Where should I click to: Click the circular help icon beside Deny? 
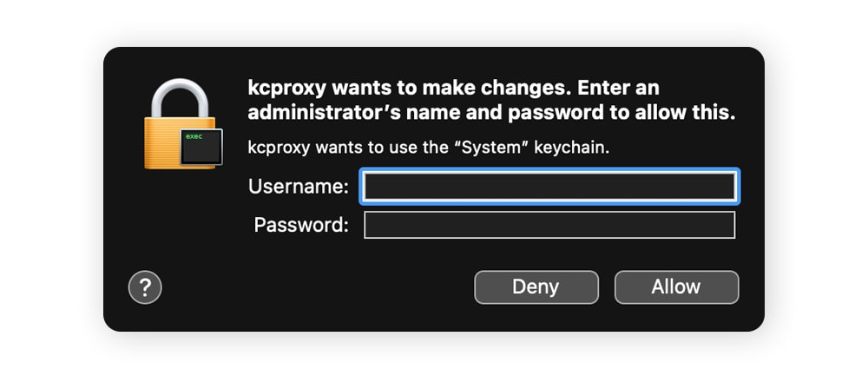[145, 287]
